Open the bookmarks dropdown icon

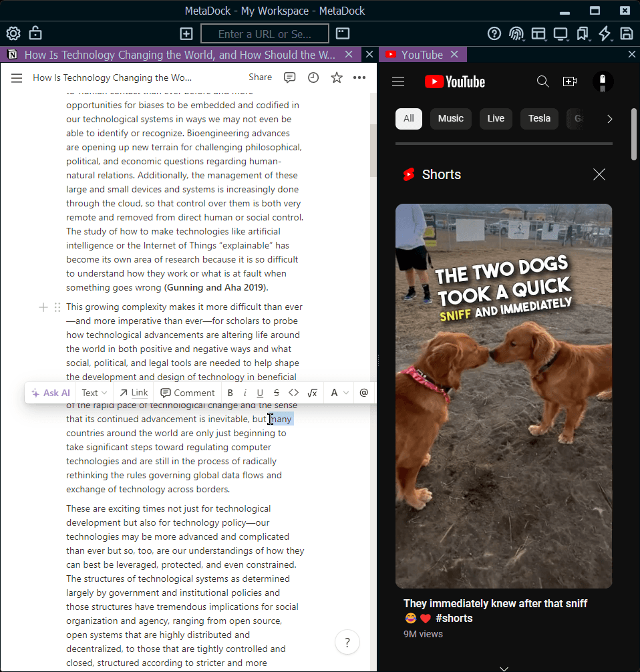[583, 33]
